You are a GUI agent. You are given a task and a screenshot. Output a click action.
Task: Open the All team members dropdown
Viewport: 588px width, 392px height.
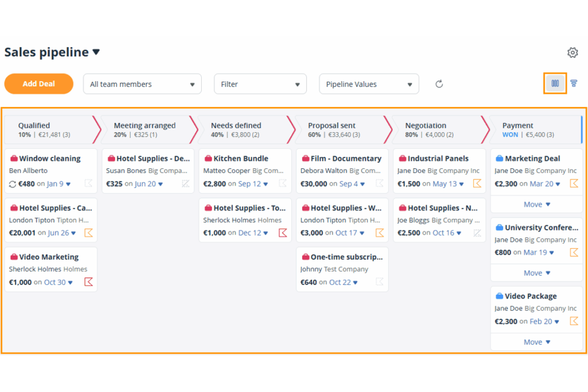[142, 84]
